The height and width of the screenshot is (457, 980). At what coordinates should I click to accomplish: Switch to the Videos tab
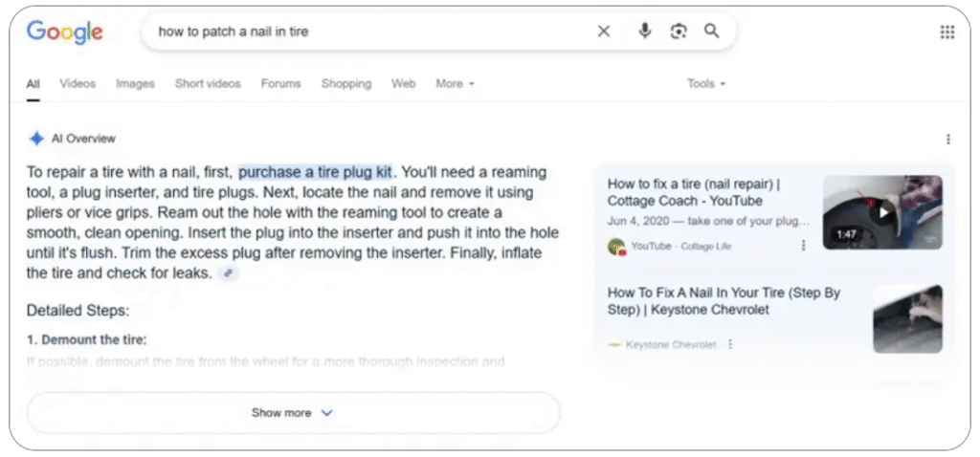pos(78,84)
